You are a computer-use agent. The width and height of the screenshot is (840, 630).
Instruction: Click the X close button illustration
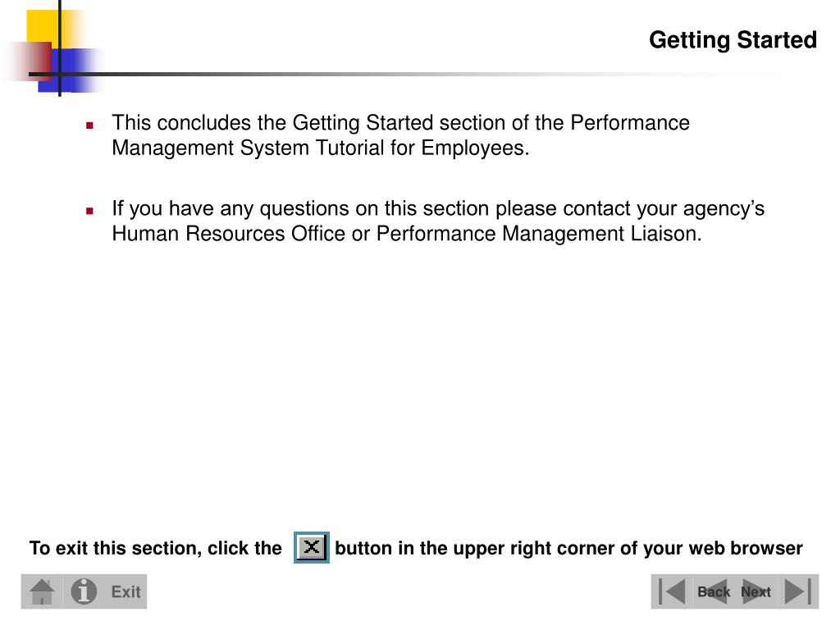311,547
